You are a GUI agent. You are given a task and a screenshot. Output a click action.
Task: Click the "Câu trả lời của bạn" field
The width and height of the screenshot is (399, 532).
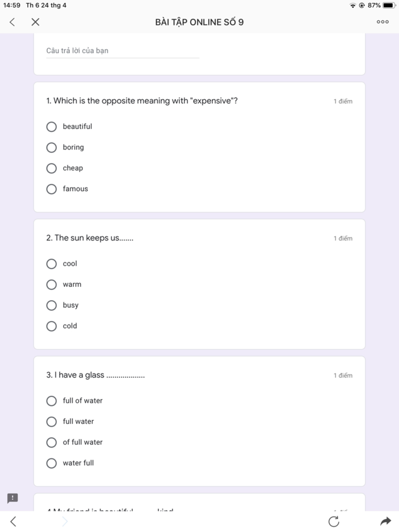122,51
